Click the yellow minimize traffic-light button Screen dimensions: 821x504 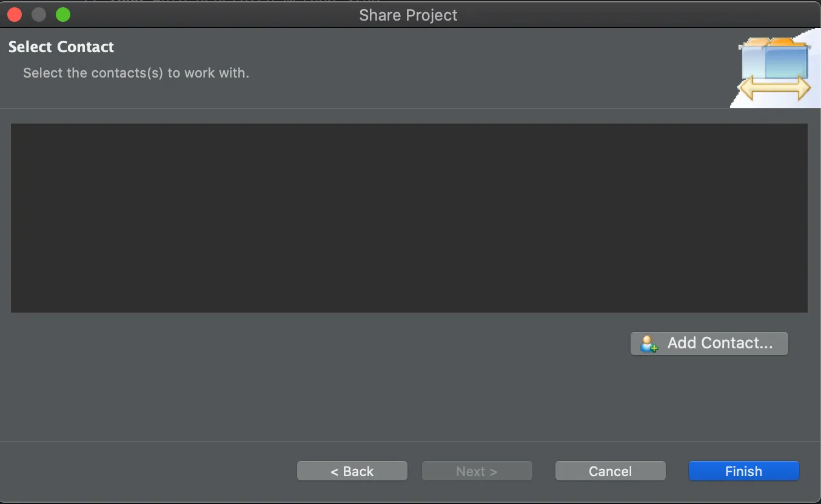[38, 14]
